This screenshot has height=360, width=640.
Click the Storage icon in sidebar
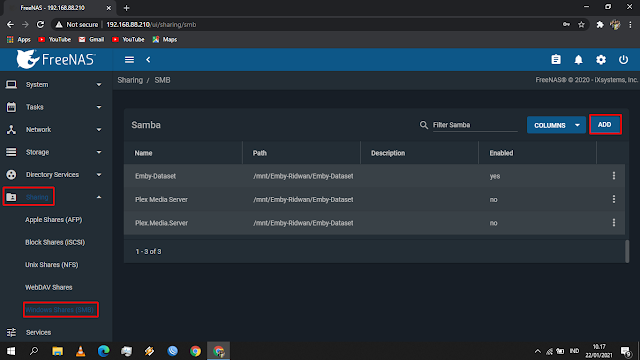click(11, 152)
